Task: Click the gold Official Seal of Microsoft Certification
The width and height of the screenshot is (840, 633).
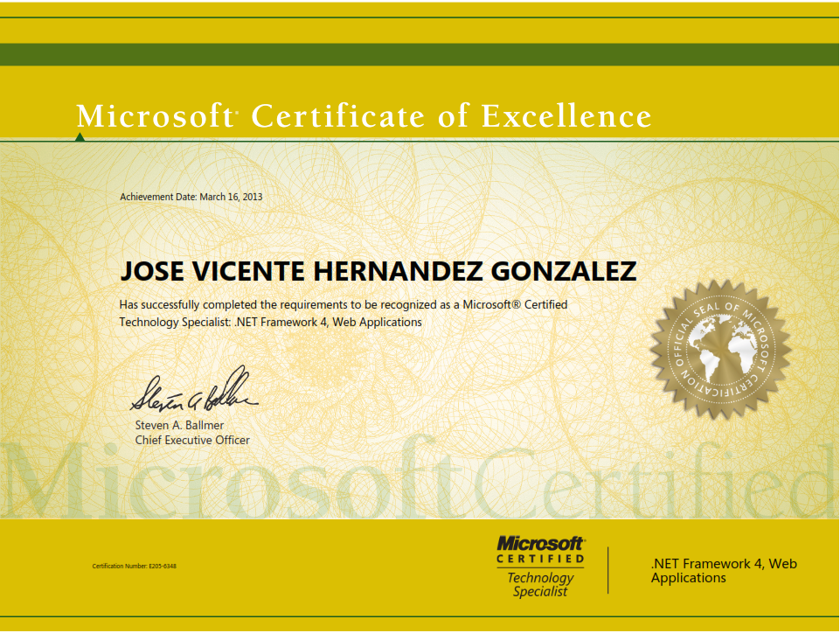Action: [720, 350]
